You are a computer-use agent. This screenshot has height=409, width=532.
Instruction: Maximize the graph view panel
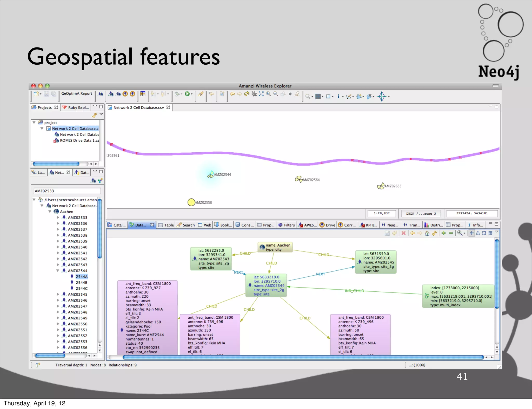[x=496, y=224]
